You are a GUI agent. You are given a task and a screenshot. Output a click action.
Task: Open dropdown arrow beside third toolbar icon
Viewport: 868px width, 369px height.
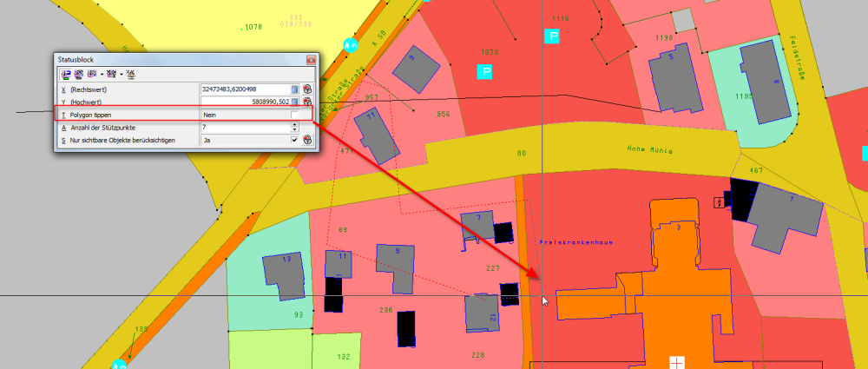(102, 74)
